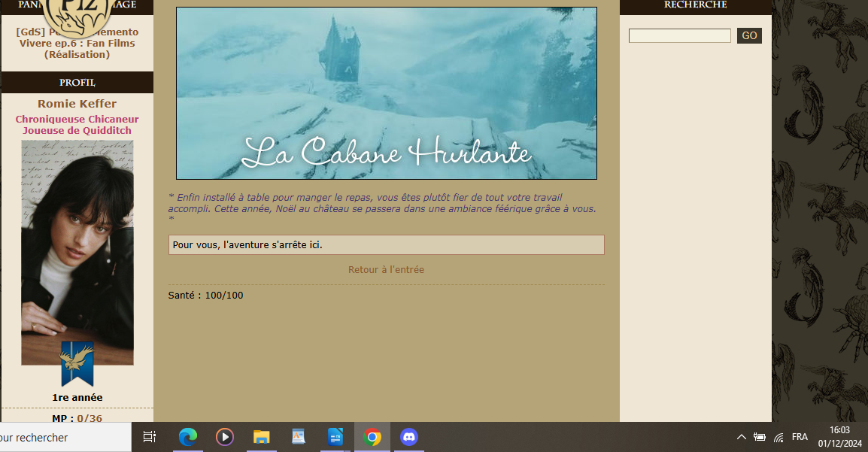The image size is (868, 452).
Task: Click the PIZ site logo emblem
Action: (x=77, y=16)
